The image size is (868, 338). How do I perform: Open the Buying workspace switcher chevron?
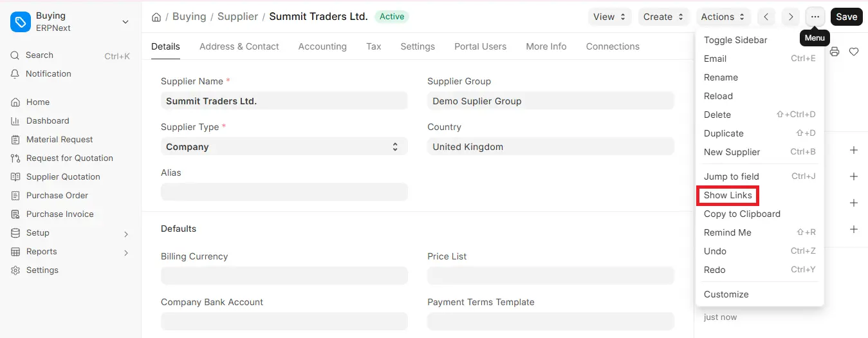[125, 22]
